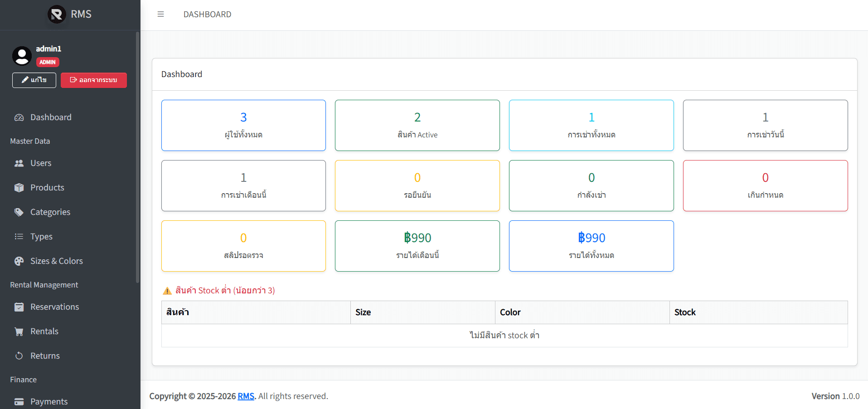Select the การเช่าเดือนนี้ stat card
Viewport: 868px width, 409px height.
(243, 186)
